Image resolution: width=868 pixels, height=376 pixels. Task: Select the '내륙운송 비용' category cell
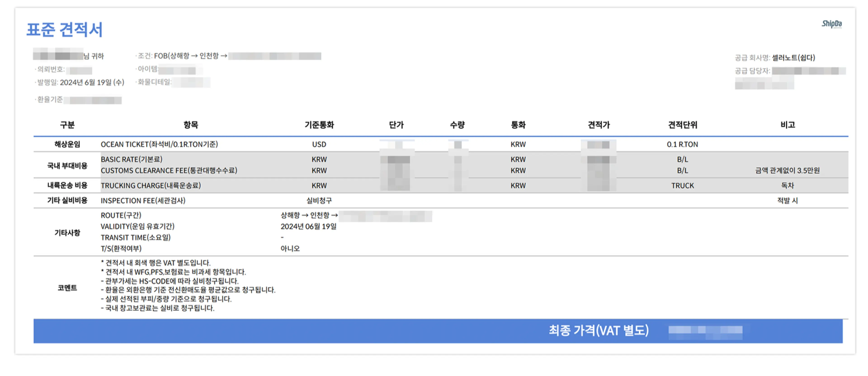(x=67, y=186)
